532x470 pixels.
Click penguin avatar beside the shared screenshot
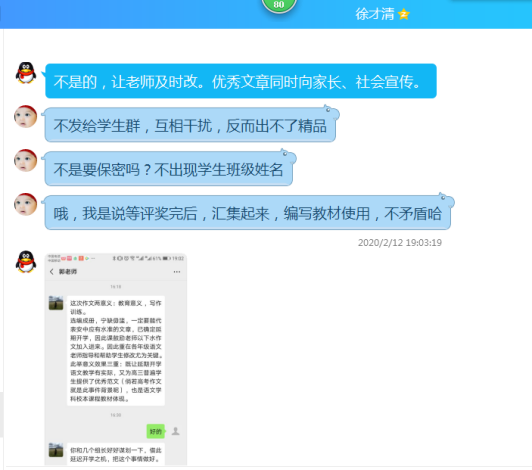pos(26,262)
